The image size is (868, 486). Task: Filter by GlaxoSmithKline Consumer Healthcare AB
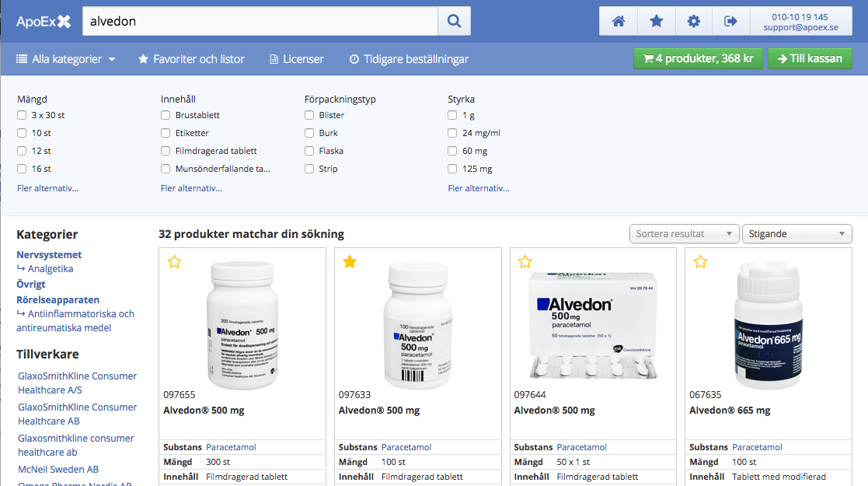point(77,414)
